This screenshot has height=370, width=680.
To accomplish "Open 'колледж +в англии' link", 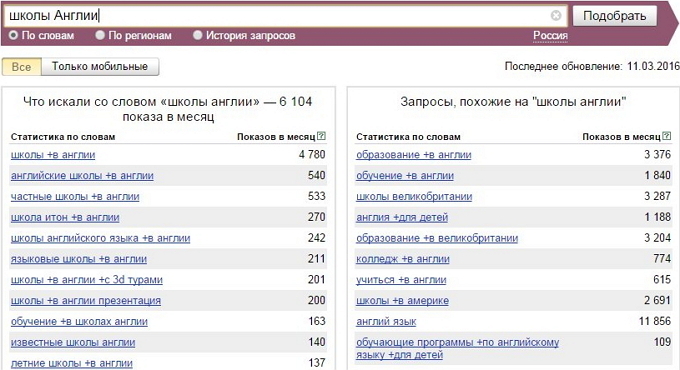I will [403, 259].
